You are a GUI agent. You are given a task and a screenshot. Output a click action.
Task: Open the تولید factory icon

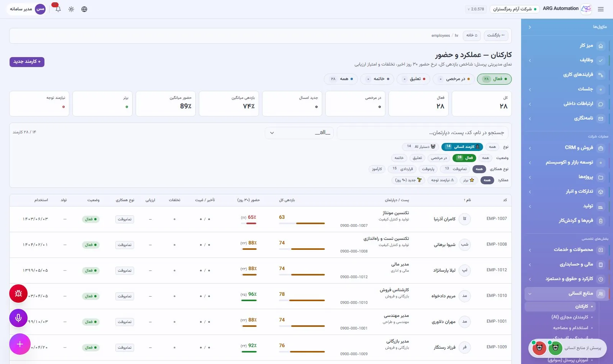[x=601, y=207]
